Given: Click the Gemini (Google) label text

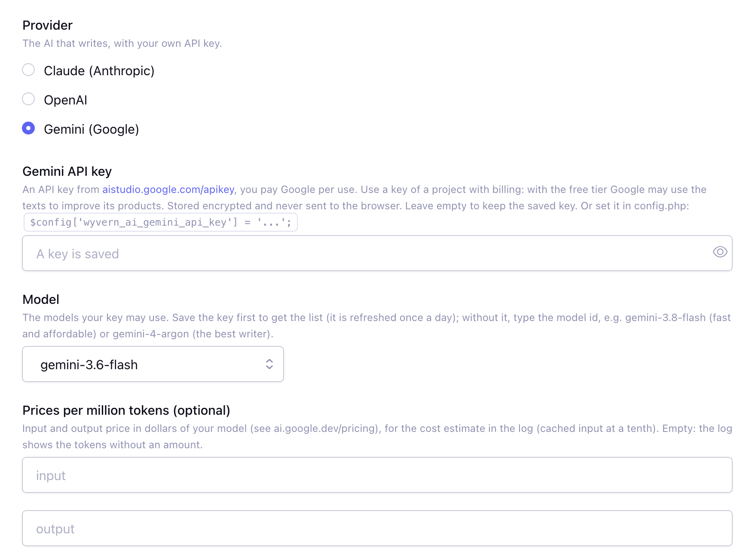Looking at the screenshot, I should [92, 129].
